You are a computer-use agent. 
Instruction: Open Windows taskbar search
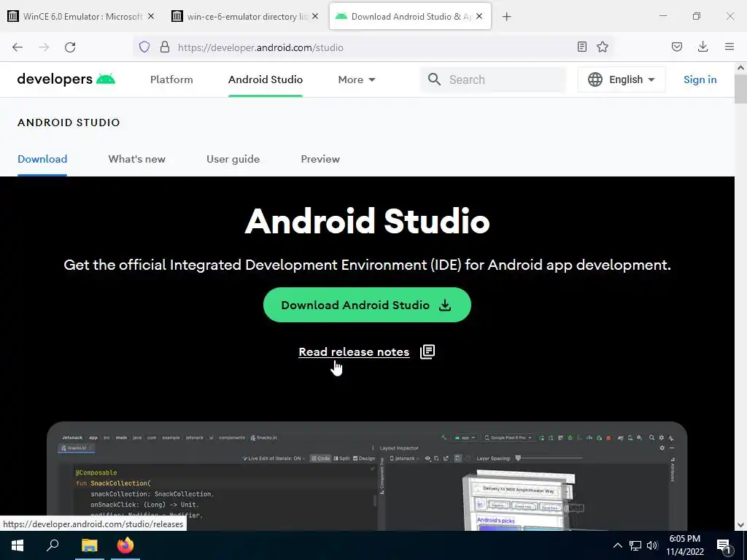coord(53,545)
